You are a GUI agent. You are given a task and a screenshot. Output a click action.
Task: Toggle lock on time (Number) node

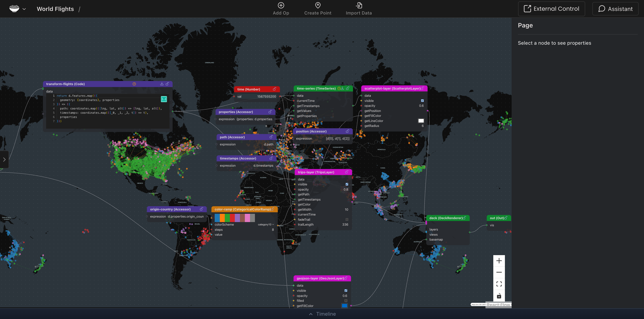point(275,89)
